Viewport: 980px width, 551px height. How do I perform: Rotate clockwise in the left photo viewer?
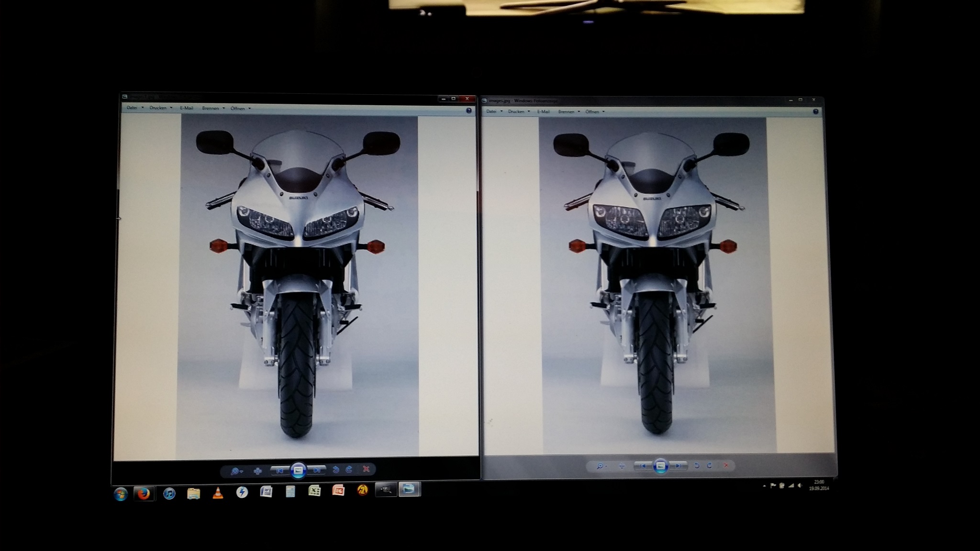(x=349, y=470)
